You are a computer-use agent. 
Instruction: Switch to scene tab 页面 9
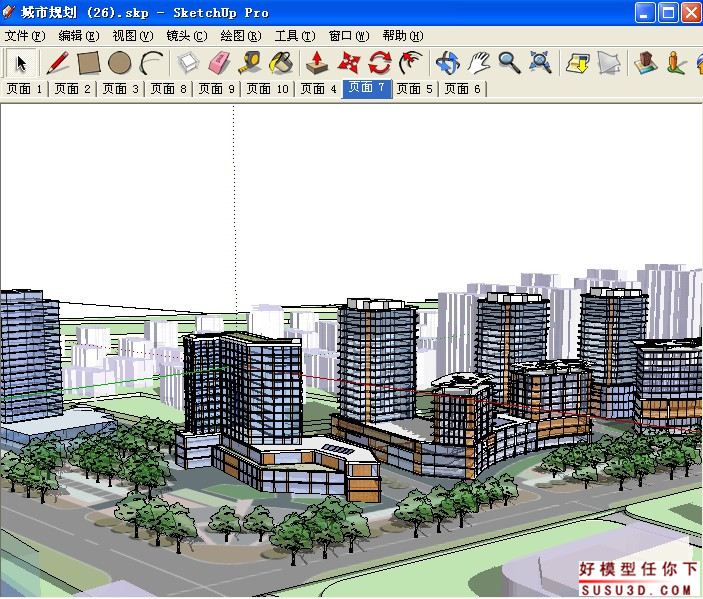point(217,89)
